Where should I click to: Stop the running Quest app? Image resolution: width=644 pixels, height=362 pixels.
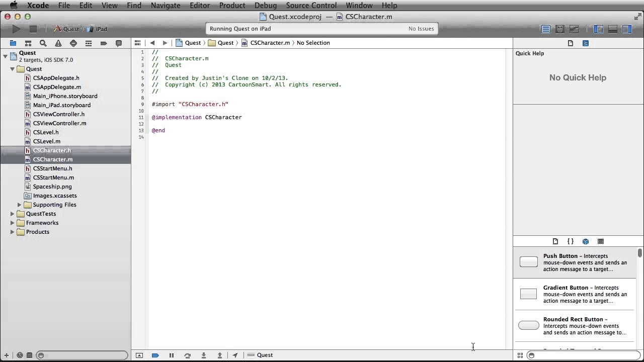[x=33, y=29]
